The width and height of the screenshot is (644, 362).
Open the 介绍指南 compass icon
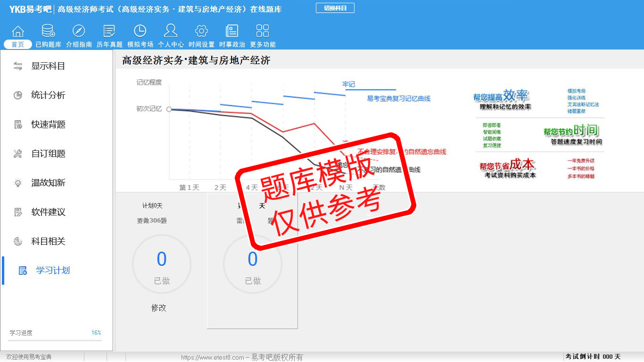79,32
